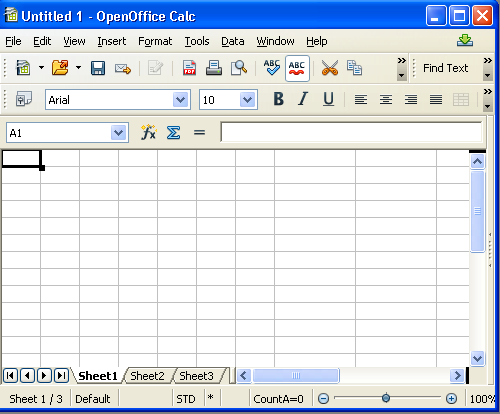Open the font name dropdown arrow
500x414 pixels.
pos(181,100)
